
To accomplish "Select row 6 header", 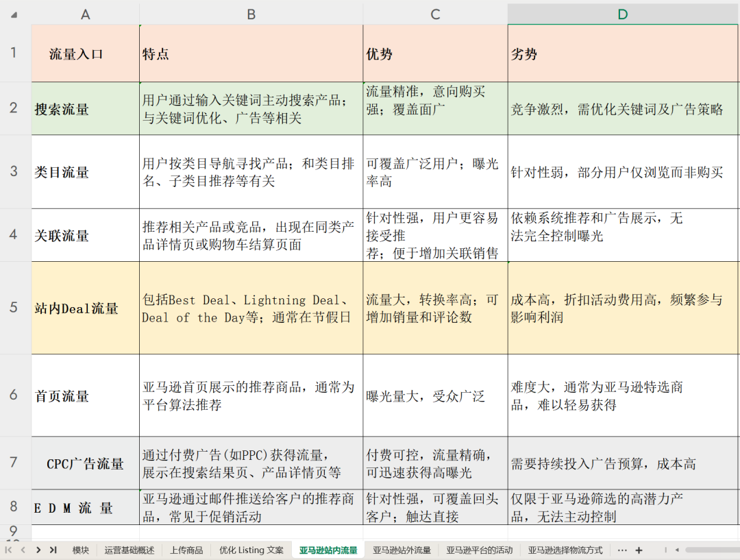I will (x=14, y=395).
